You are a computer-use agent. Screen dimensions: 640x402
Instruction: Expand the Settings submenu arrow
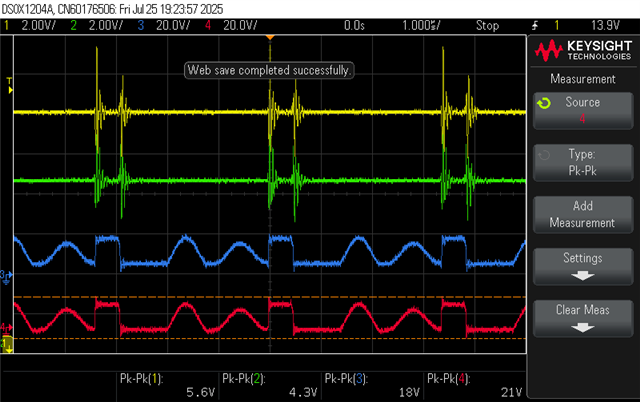[x=582, y=276]
